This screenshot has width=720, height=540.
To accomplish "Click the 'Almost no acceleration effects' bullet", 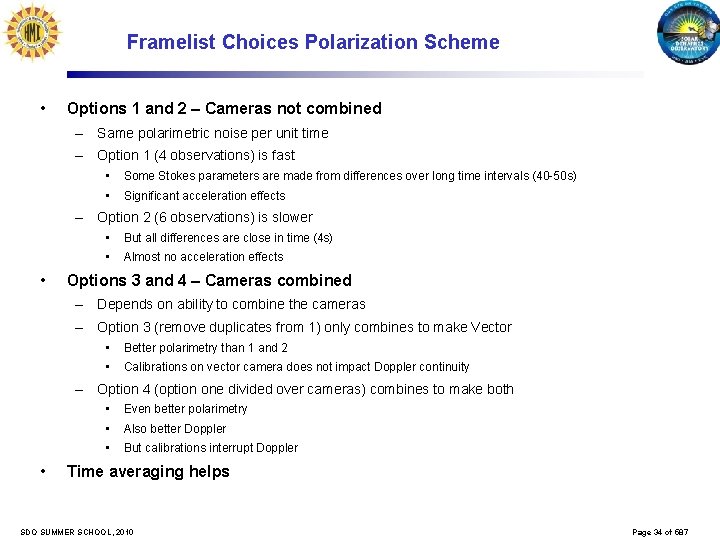I will [x=203, y=257].
